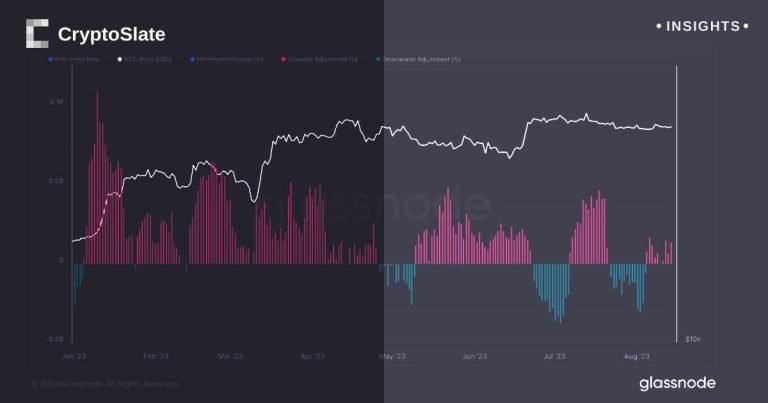Click the Jan '23 axis label
The width and height of the screenshot is (768, 403).
point(74,356)
